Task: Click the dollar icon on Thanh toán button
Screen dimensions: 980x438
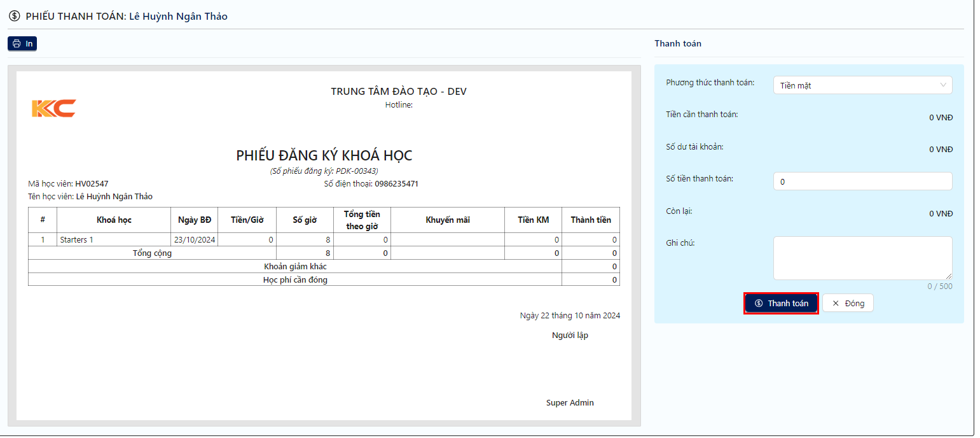Action: pyautogui.click(x=759, y=303)
